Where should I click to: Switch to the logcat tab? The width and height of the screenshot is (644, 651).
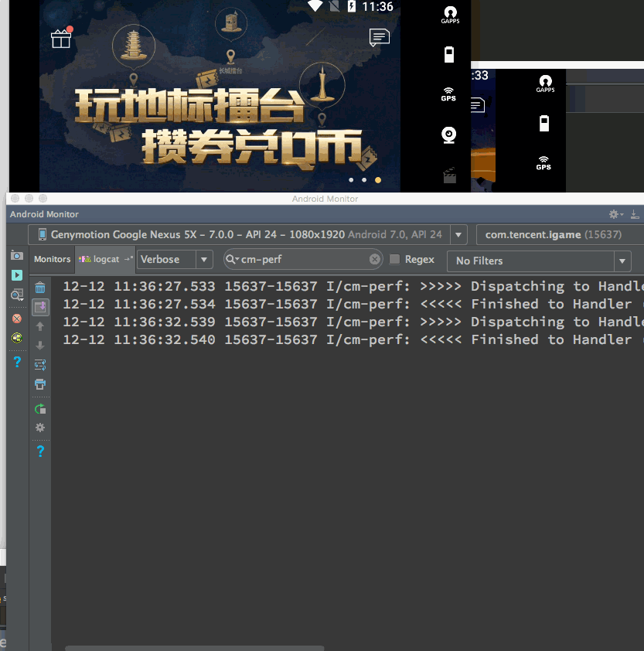coord(105,259)
